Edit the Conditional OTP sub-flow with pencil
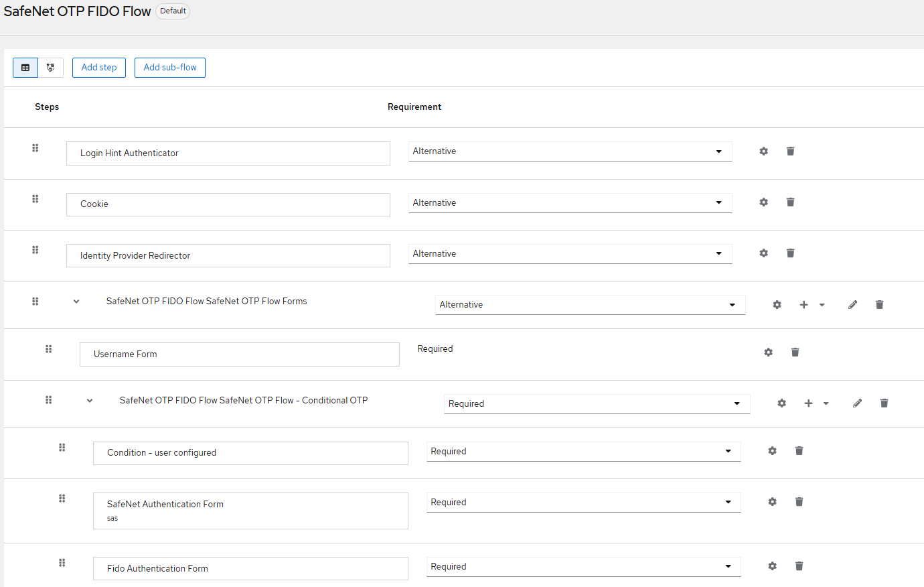Screen dimensions: 924x587 (857, 403)
